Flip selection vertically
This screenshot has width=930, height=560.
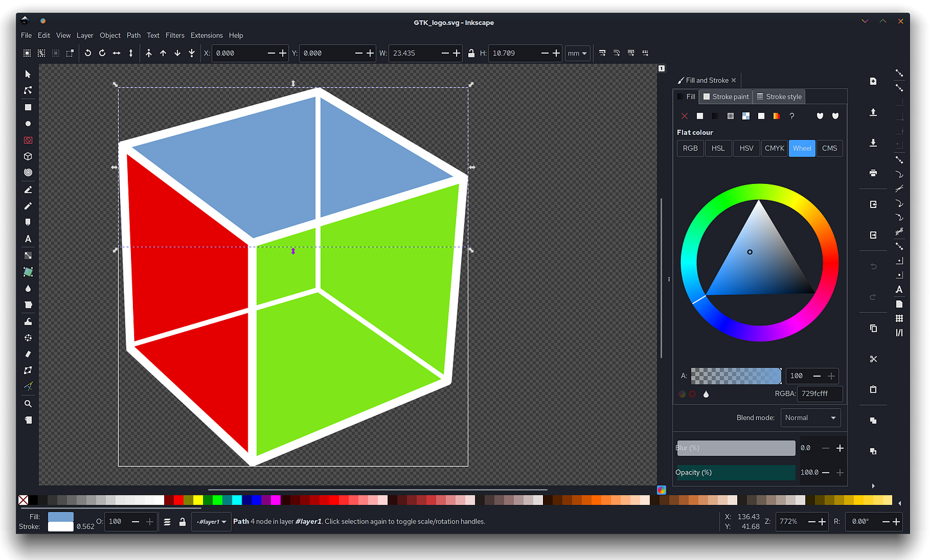pos(131,53)
